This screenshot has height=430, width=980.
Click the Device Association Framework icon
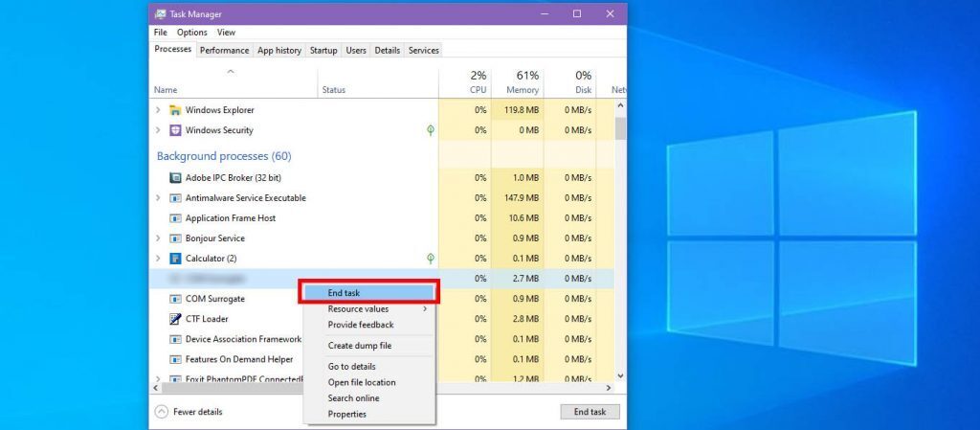point(175,339)
